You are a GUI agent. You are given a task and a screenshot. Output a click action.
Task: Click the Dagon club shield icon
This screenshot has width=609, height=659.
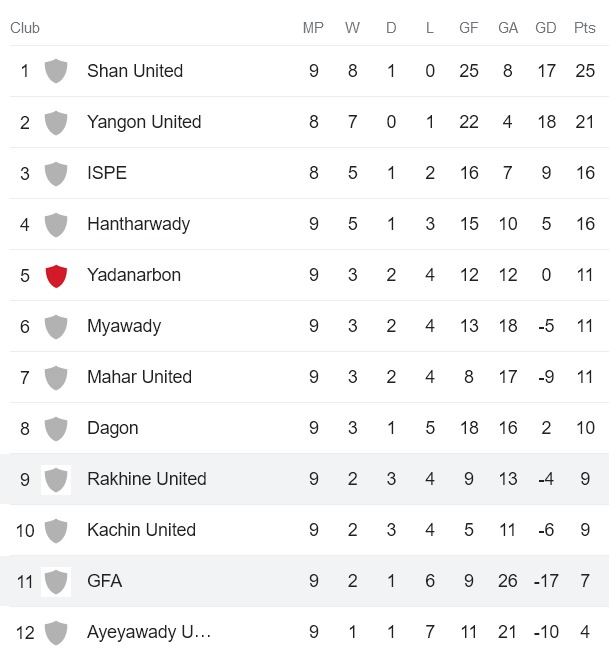coord(56,428)
